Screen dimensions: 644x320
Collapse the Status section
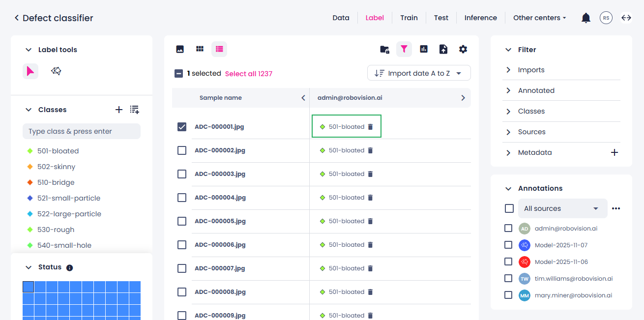pos(28,267)
